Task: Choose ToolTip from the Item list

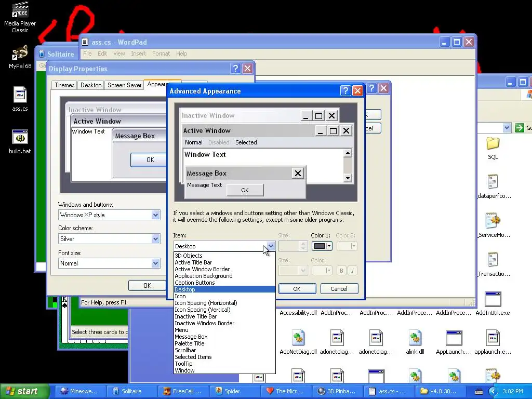Action: (224, 364)
